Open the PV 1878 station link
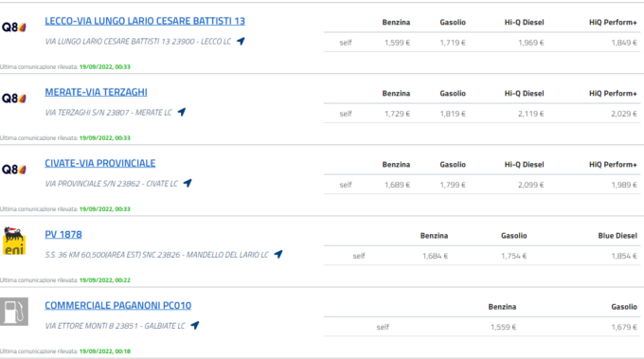The width and height of the screenshot is (644, 359). (x=63, y=235)
